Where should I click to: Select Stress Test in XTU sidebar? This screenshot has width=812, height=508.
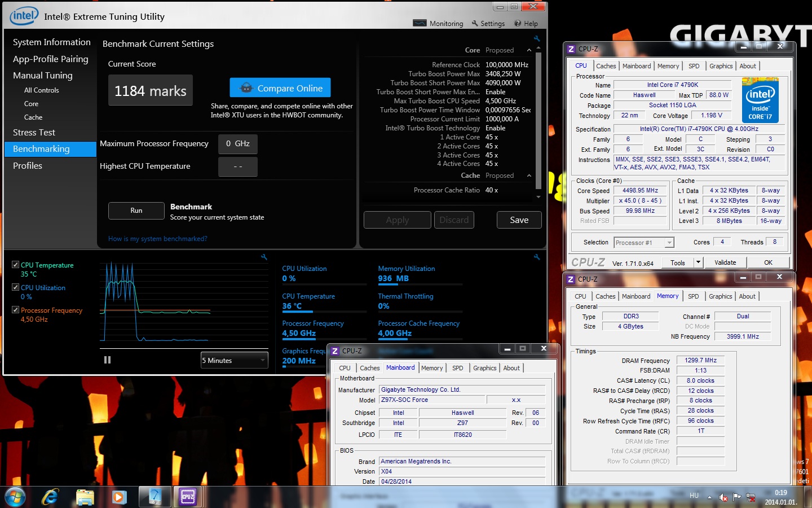[34, 133]
